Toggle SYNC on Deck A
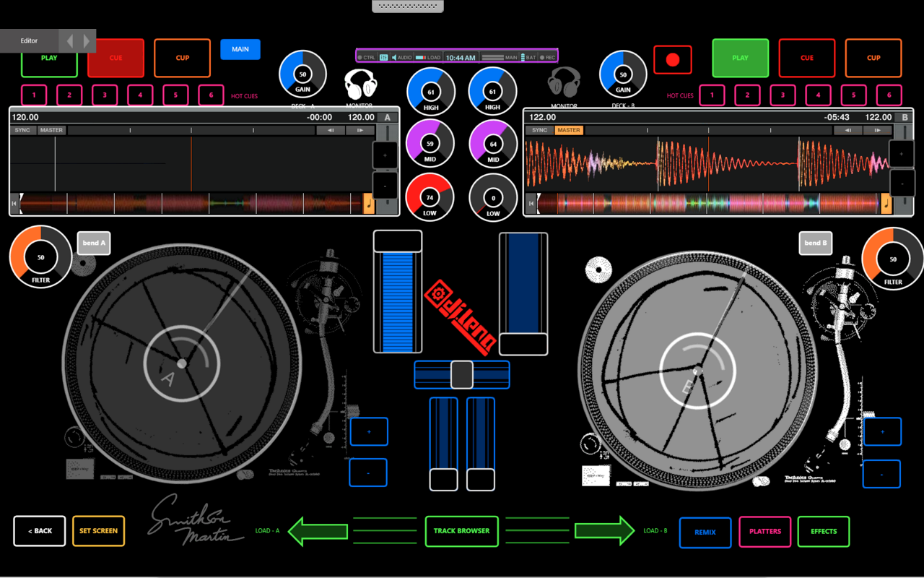The height and width of the screenshot is (578, 924). 22,131
